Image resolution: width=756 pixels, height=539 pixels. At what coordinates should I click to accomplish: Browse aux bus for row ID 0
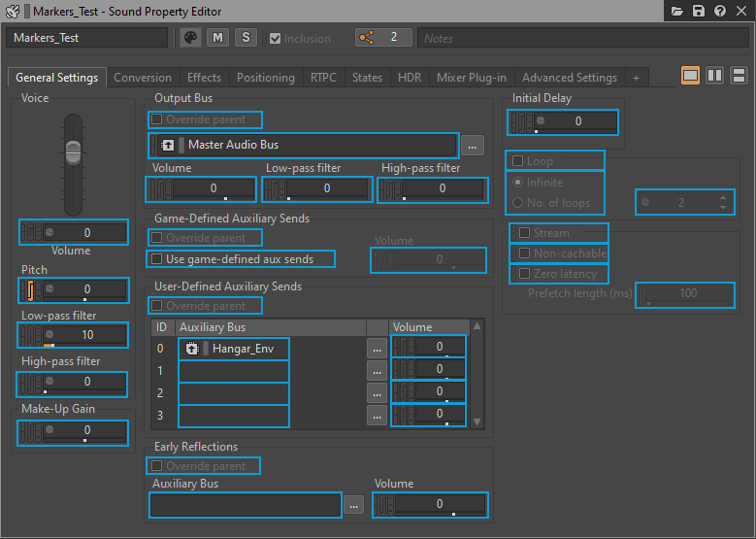pos(377,349)
